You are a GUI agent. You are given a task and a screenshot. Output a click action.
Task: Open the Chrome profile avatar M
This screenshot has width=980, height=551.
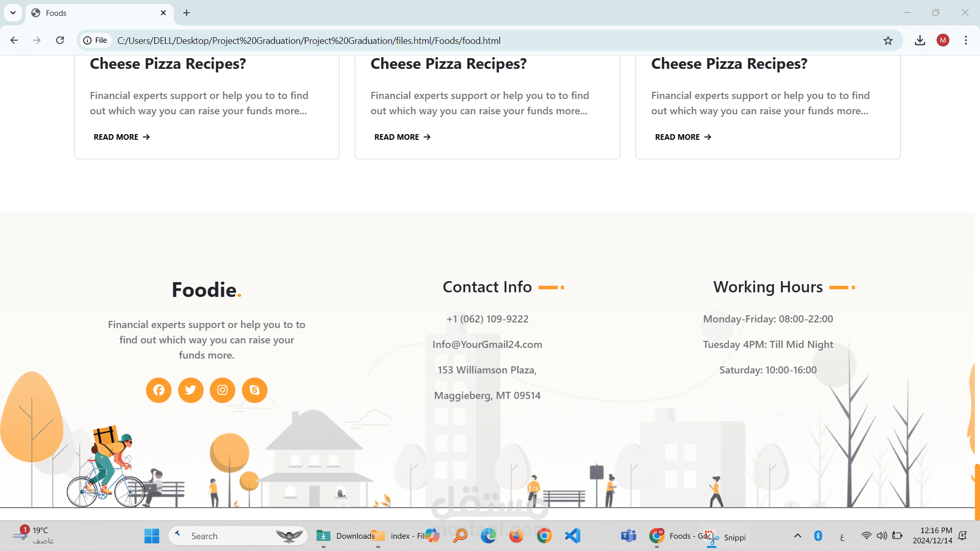[x=943, y=40]
